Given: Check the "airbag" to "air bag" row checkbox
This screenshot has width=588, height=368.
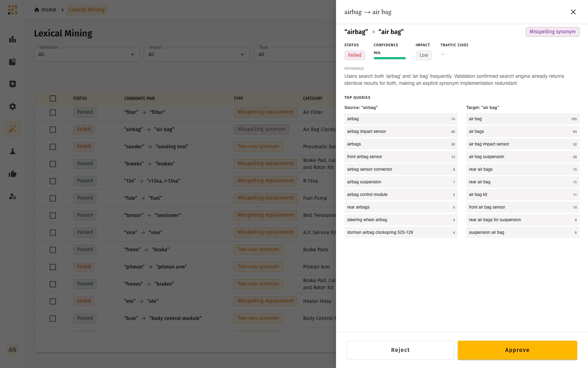Looking at the screenshot, I should tap(53, 130).
